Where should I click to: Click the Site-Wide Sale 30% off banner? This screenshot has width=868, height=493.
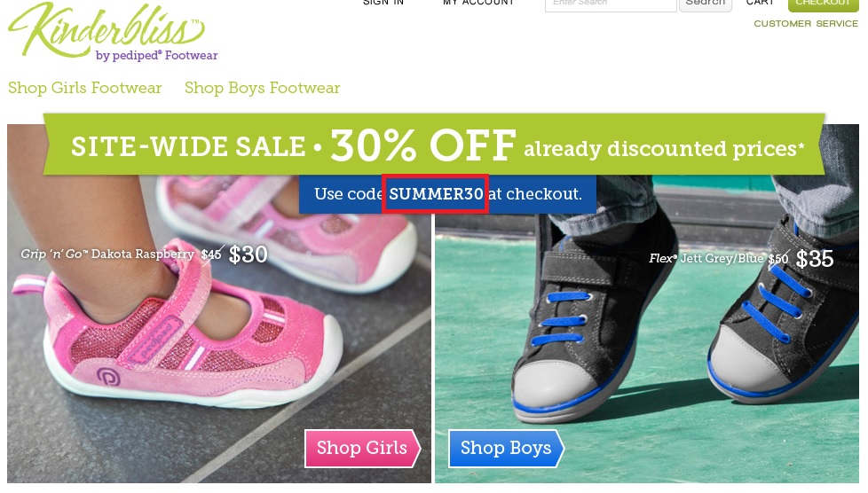tap(434, 145)
